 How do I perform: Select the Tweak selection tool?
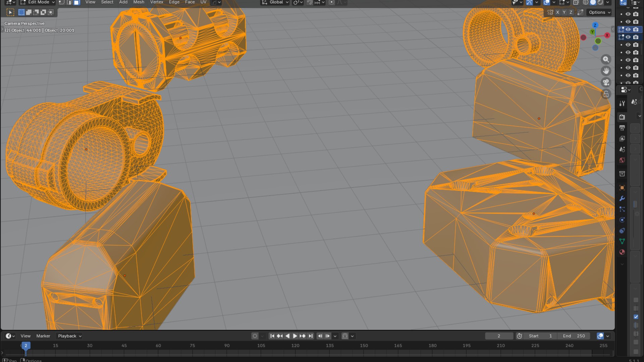click(10, 12)
